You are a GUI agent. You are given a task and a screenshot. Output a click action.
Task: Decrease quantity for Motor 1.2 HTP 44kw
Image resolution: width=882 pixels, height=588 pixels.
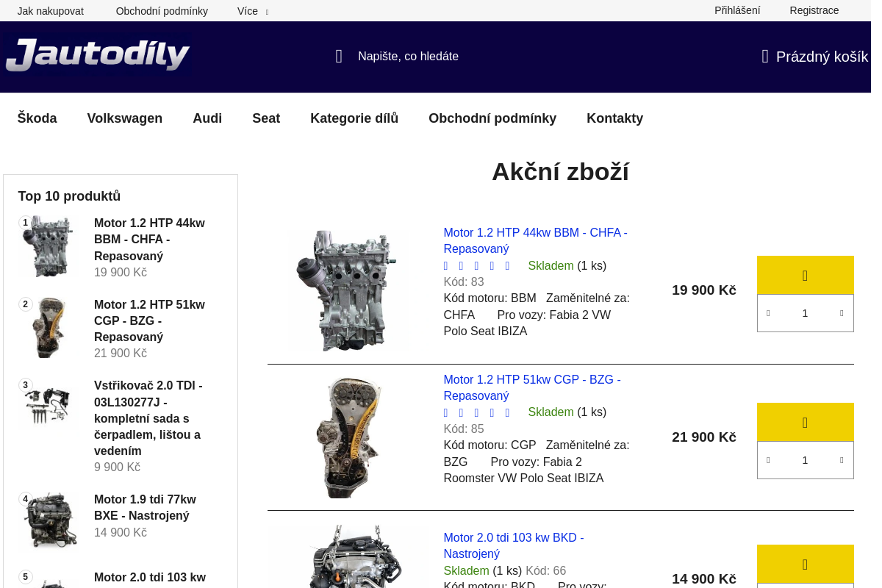[768, 313]
